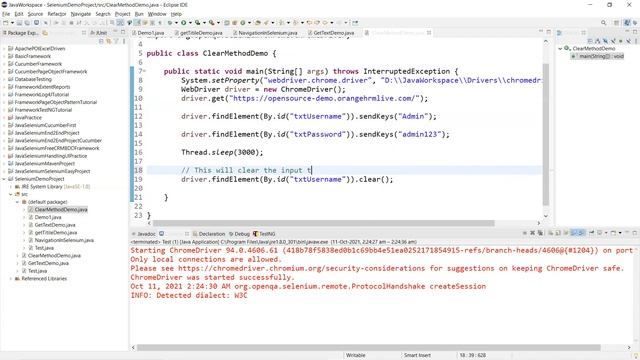Screen dimensions: 640x360
Task: Collapse the SeleniumDemoProject tree node
Action: [x=4, y=179]
